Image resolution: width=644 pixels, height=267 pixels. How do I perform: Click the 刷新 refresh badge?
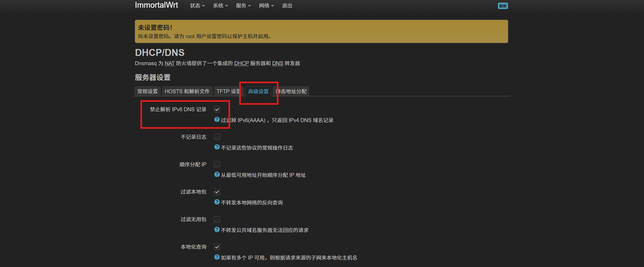tap(502, 6)
